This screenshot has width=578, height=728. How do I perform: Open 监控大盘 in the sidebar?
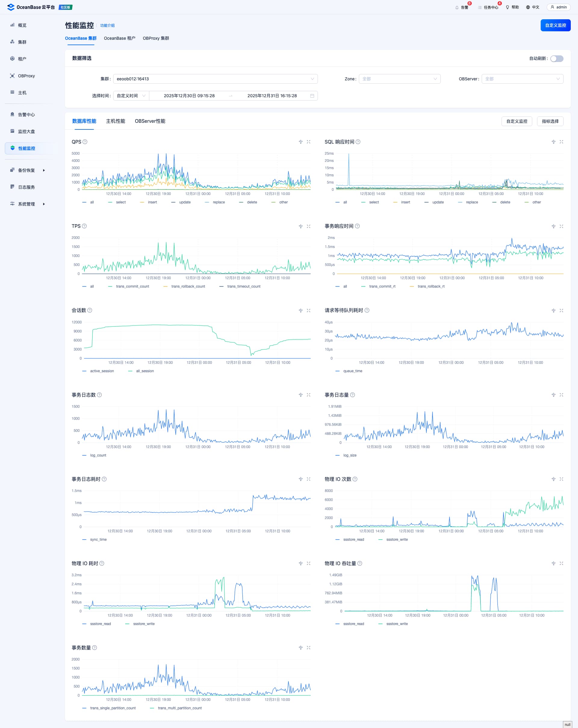click(26, 131)
